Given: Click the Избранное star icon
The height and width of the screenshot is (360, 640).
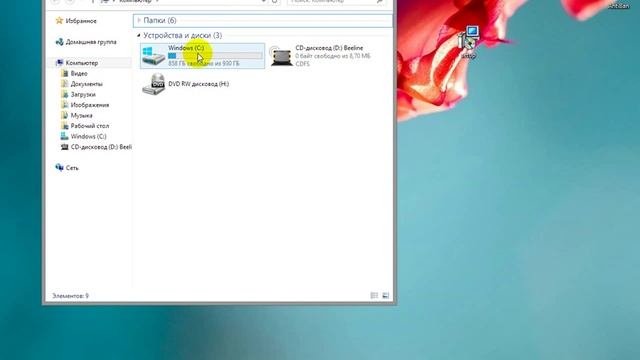Looking at the screenshot, I should coord(59,20).
